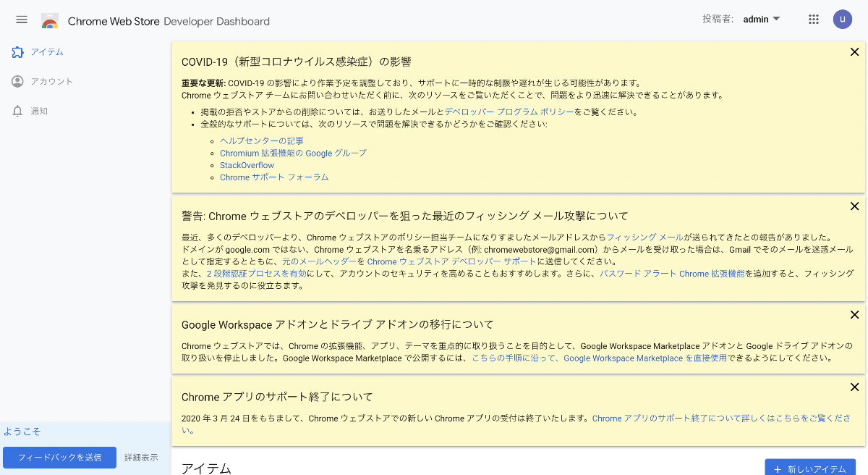Click the フィードバックを送信 button

(x=59, y=458)
